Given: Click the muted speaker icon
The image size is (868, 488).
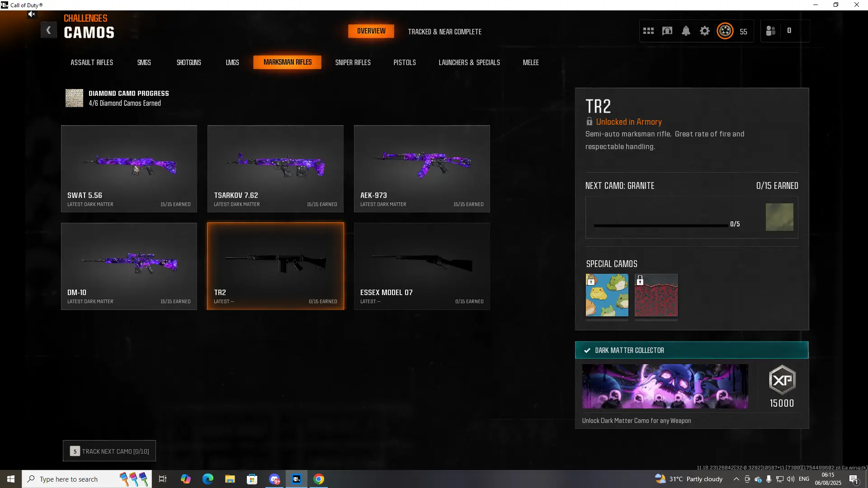Looking at the screenshot, I should pos(31,14).
